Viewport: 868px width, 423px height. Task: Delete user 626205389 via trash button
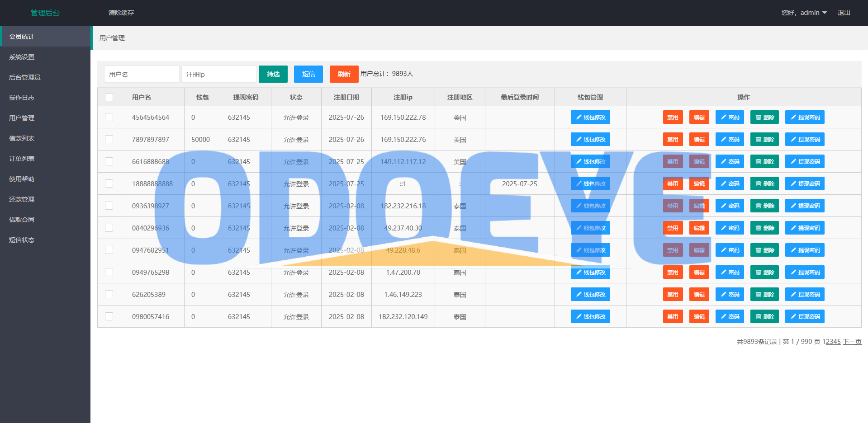click(x=764, y=294)
